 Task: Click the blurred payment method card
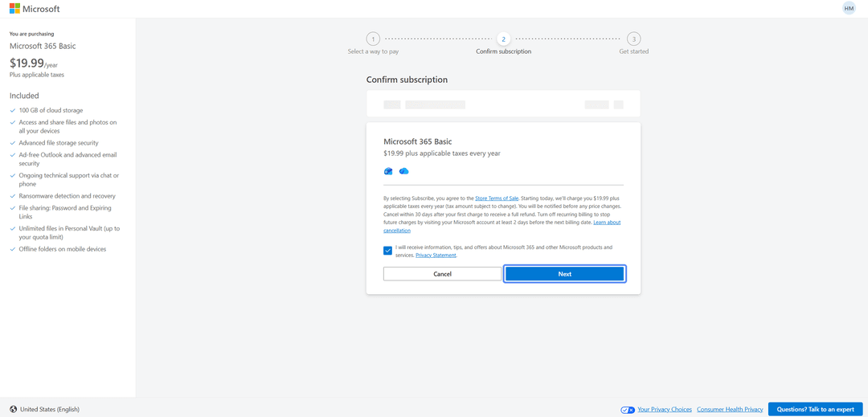[503, 104]
